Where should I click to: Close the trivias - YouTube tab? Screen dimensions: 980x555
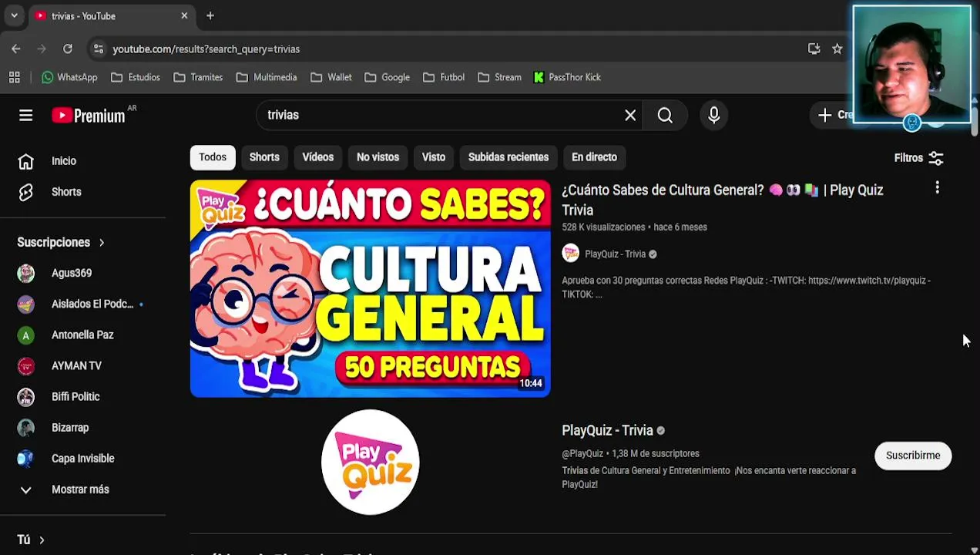click(x=184, y=15)
